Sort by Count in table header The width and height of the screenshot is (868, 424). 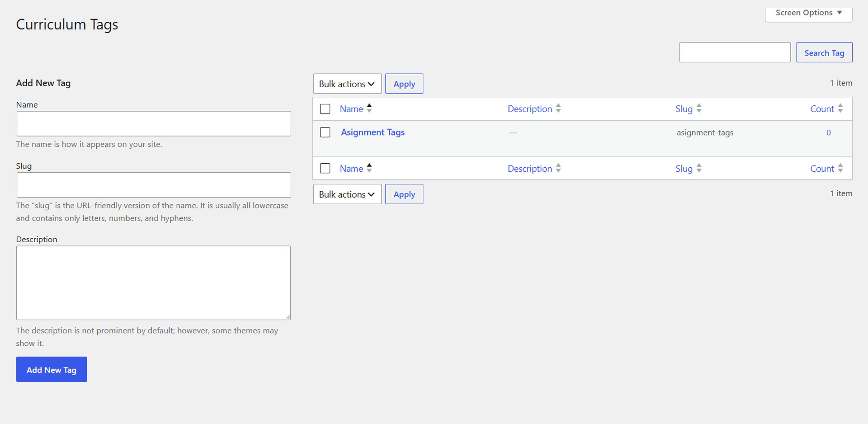[822, 109]
